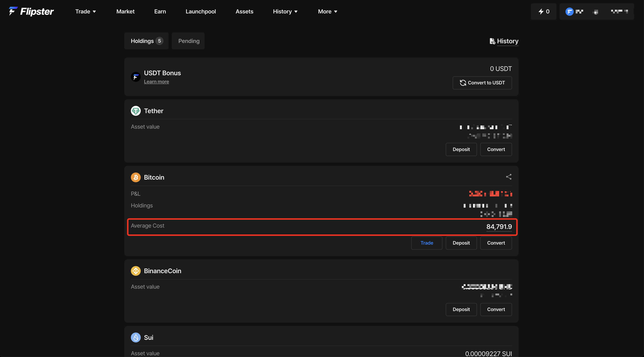Click the lightning bolt points counter

tap(544, 12)
